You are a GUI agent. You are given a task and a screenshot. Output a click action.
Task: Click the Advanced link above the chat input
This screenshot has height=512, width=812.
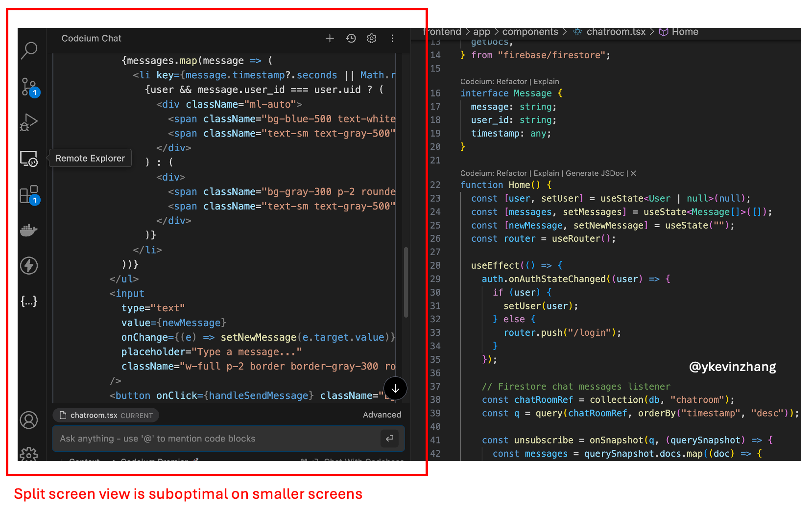(382, 415)
